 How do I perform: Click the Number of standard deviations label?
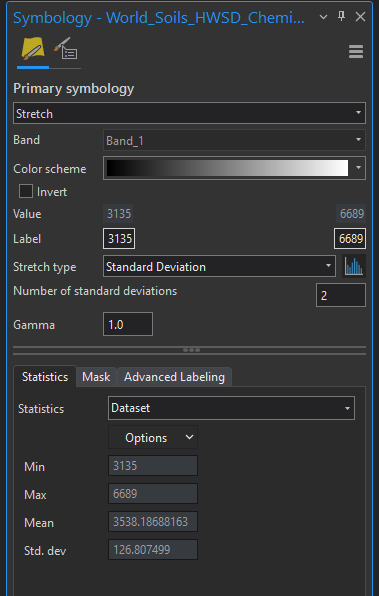95,291
